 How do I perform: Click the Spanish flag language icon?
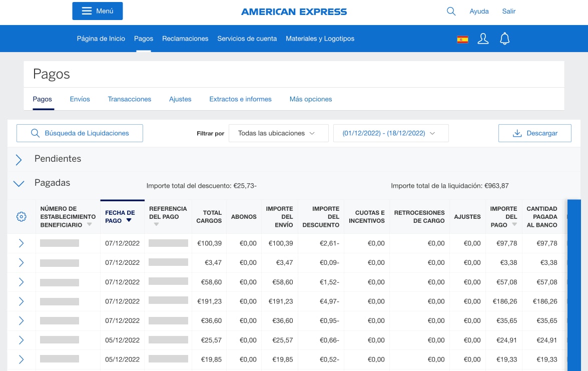(x=462, y=39)
